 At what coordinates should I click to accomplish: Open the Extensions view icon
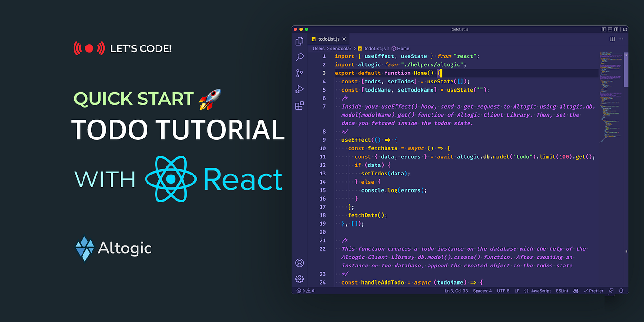[299, 105]
